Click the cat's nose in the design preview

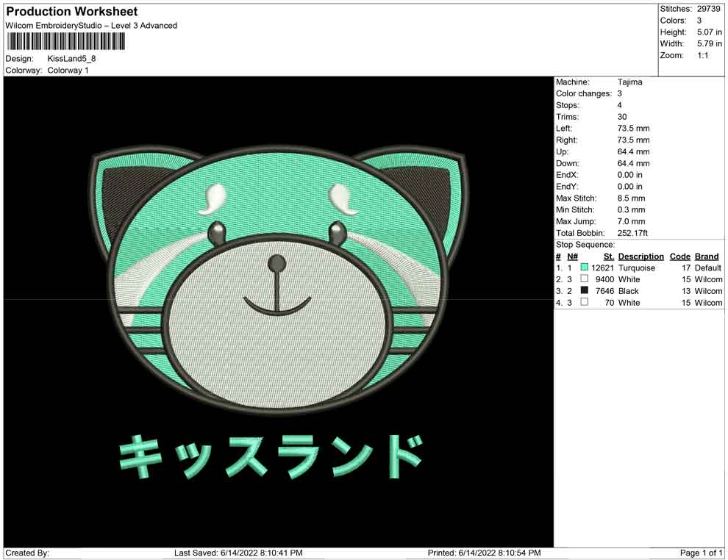276,262
